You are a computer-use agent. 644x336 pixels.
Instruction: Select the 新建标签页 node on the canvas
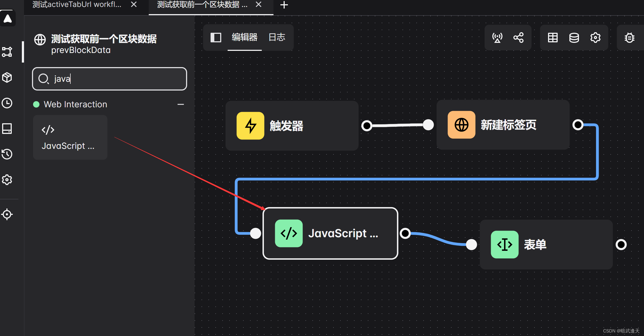point(503,125)
